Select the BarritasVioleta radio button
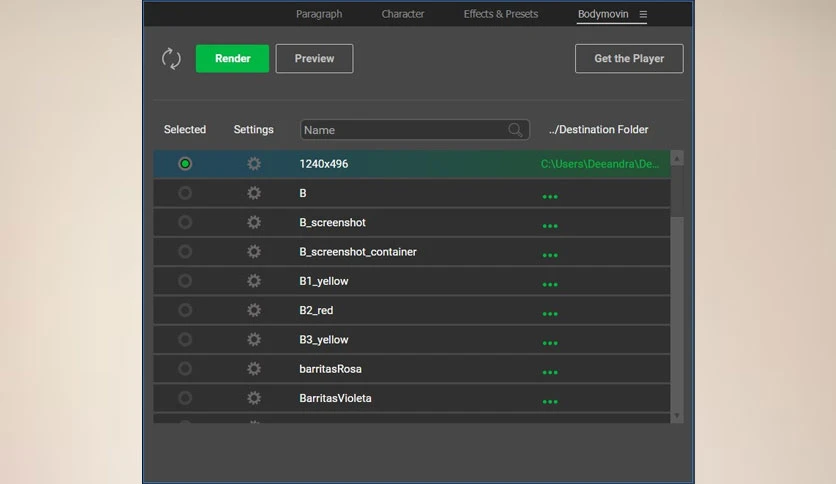Viewport: 836px width, 484px height. [185, 398]
